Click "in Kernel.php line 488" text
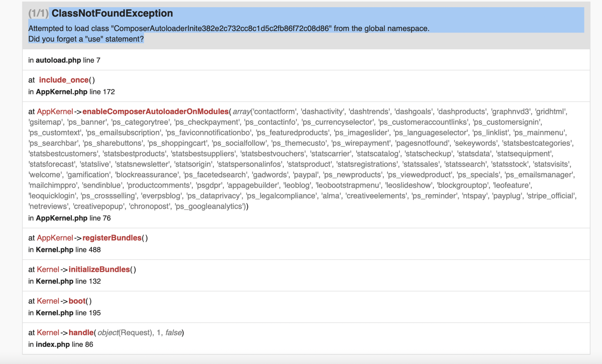This screenshot has height=364, width=602. (x=65, y=250)
